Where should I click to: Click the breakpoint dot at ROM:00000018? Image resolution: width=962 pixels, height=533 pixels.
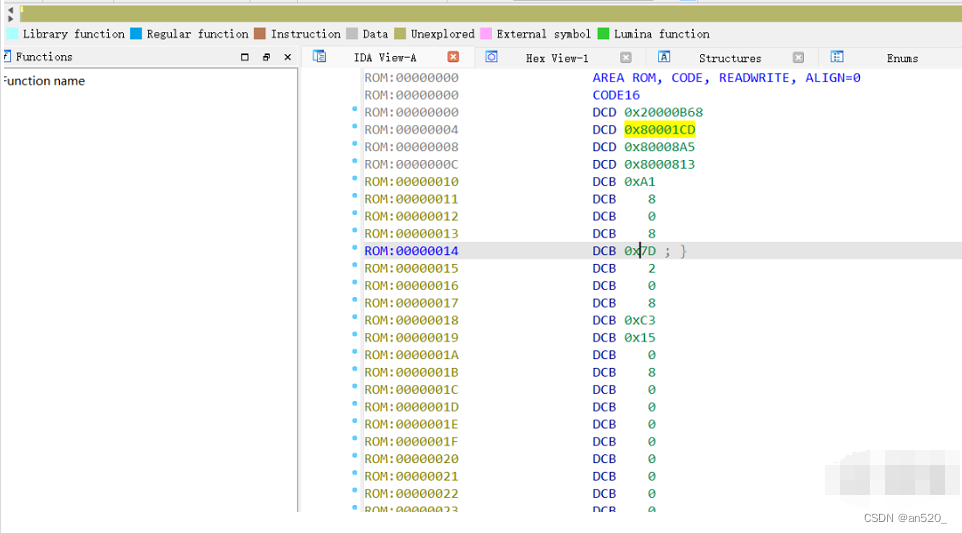pos(355,317)
